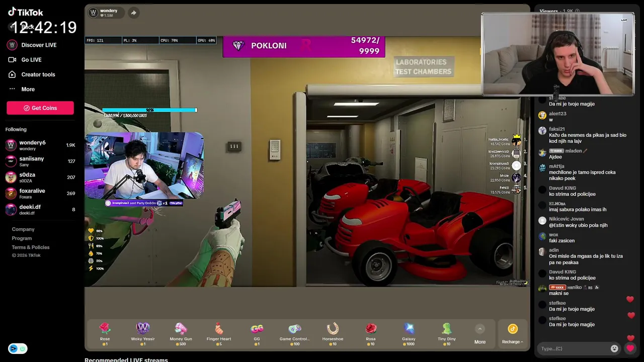The image size is (644, 362).
Task: Send the GG gift
Action: 257,334
